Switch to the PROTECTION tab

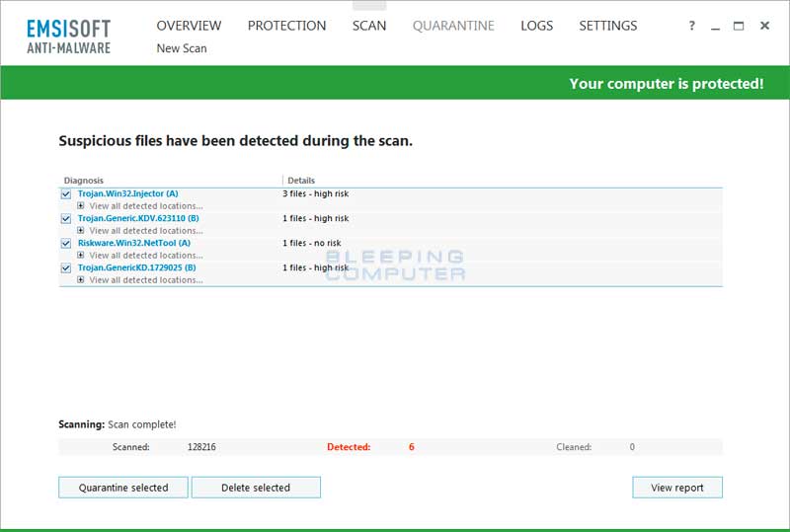286,26
